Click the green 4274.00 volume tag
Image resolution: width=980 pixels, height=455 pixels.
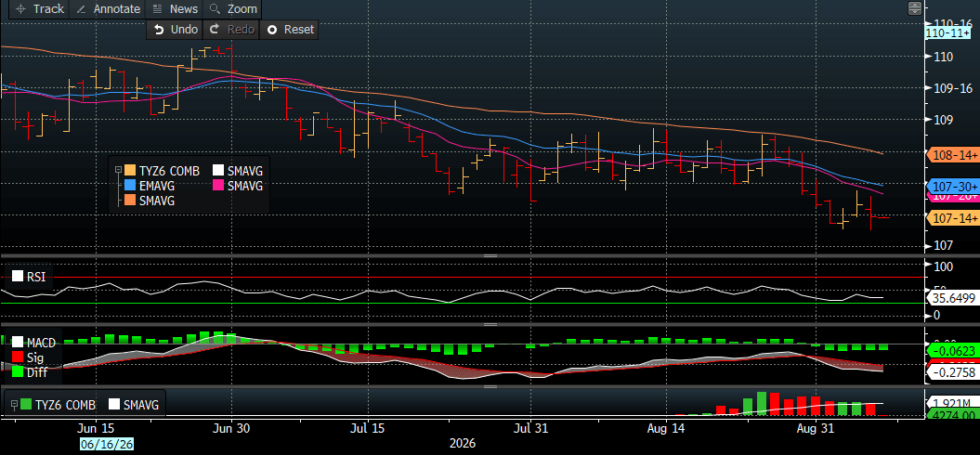click(952, 415)
